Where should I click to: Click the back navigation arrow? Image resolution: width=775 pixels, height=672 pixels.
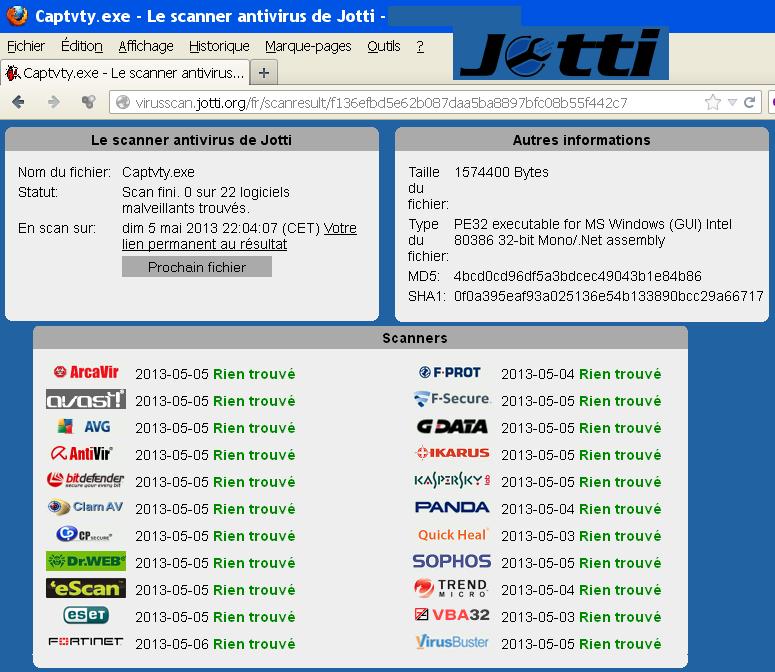(18, 102)
